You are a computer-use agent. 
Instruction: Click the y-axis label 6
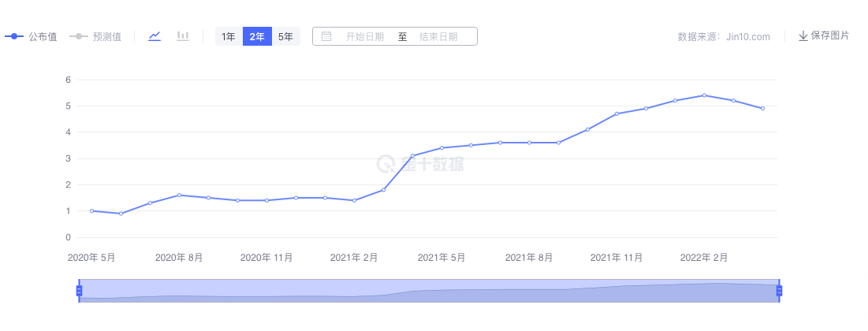pyautogui.click(x=68, y=80)
